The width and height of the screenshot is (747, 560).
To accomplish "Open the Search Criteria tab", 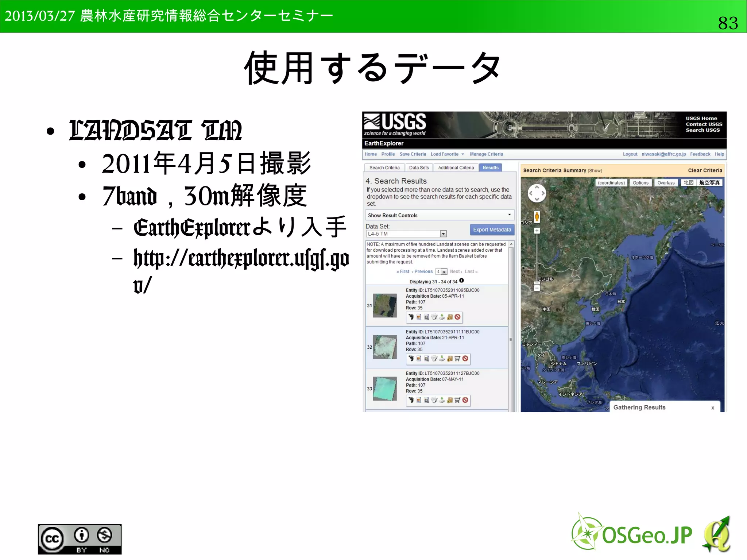I will click(384, 168).
